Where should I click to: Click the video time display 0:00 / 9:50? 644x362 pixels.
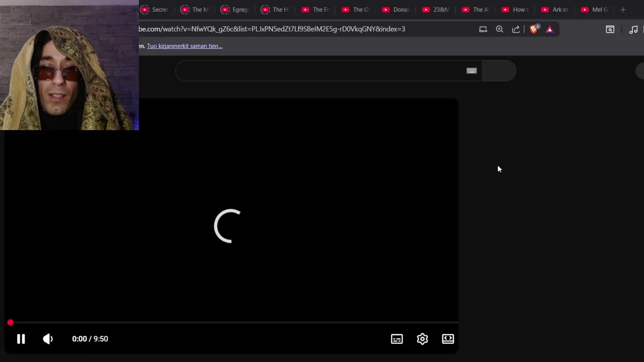tap(90, 339)
